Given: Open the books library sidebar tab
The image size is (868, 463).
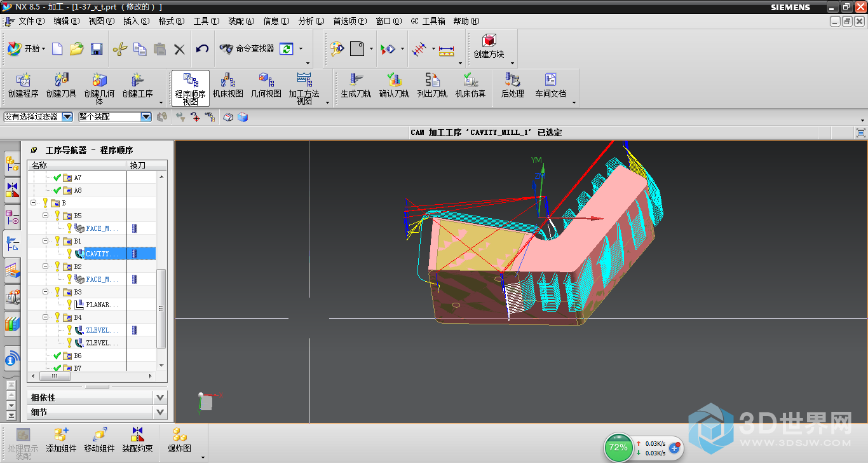Looking at the screenshot, I should click(x=12, y=323).
